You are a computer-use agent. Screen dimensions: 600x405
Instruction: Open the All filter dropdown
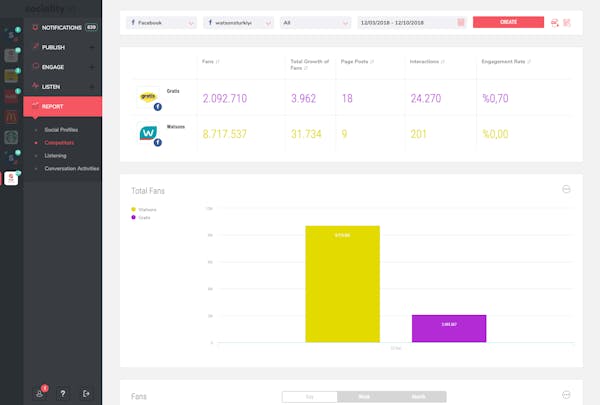click(315, 23)
